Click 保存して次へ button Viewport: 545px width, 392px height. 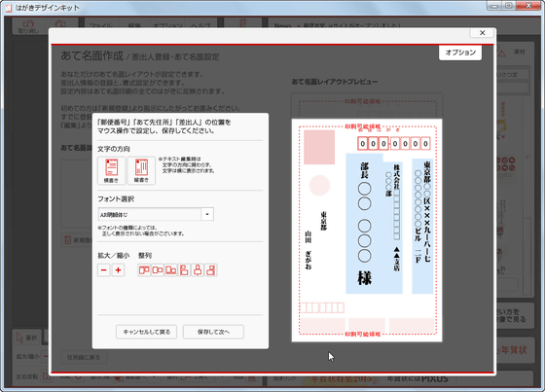pyautogui.click(x=213, y=332)
